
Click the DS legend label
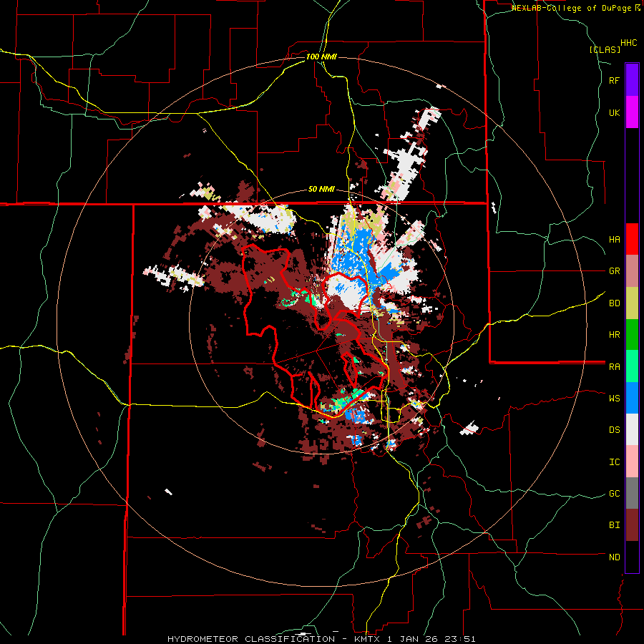[614, 430]
